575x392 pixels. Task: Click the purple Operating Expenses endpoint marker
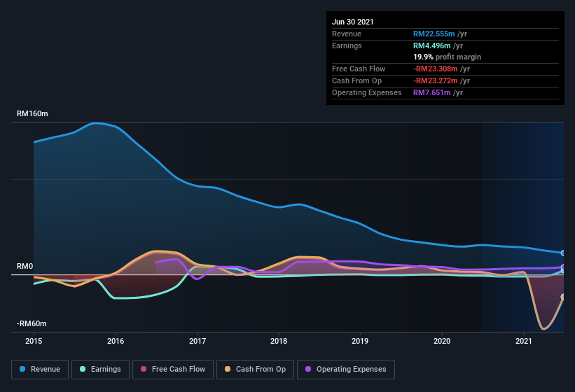point(563,267)
